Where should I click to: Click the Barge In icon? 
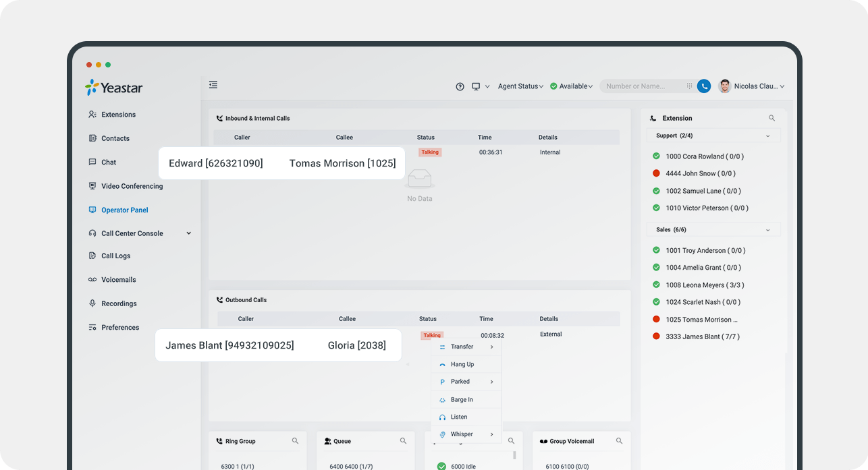[442, 400]
